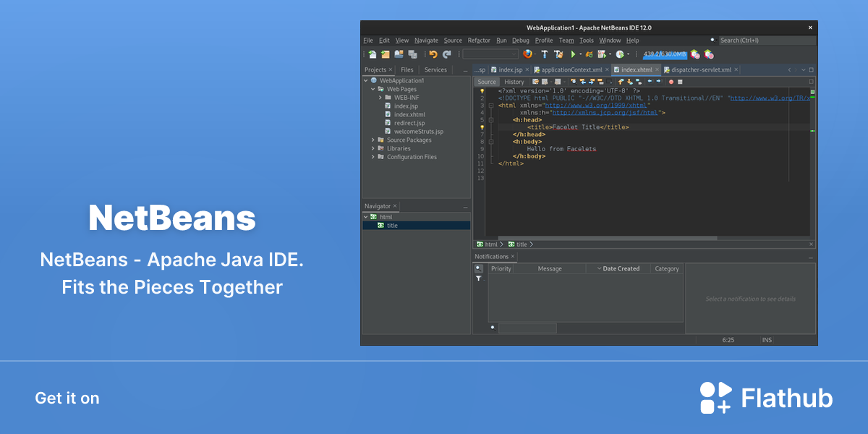Click the Open Project toolbar icon
The image size is (868, 434).
(399, 54)
